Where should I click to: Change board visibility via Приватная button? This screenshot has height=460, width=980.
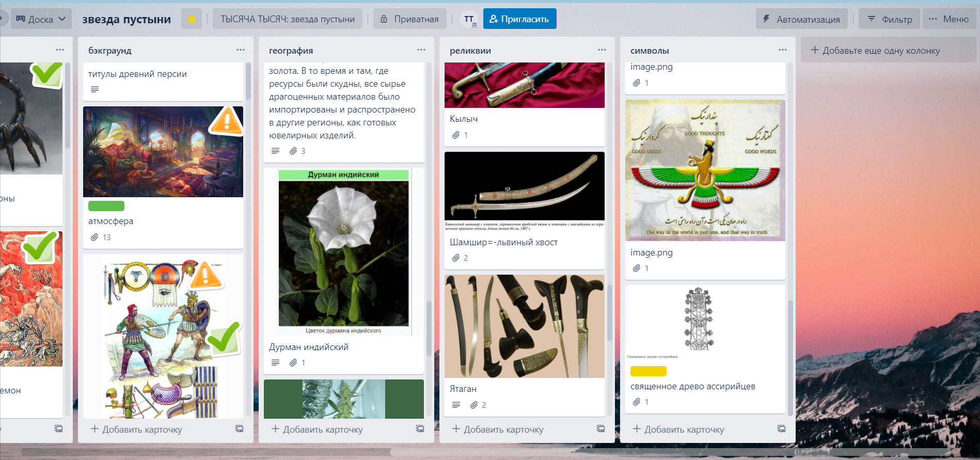409,19
